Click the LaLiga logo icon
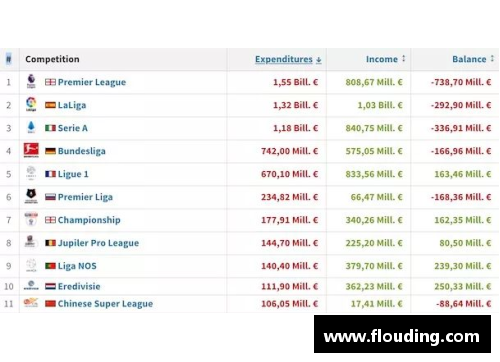Viewport: 500px width, 362px height. point(31,104)
